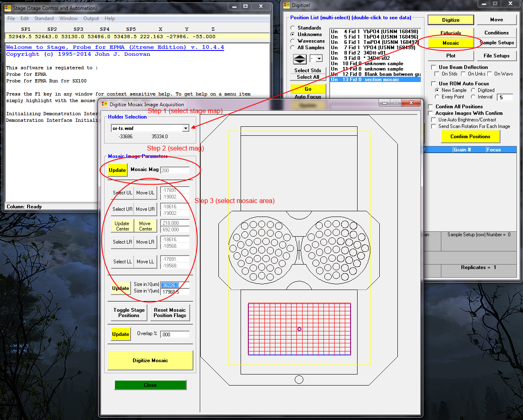Click the right circular sample mount on map
523x420 pixels.
[x=335, y=251]
